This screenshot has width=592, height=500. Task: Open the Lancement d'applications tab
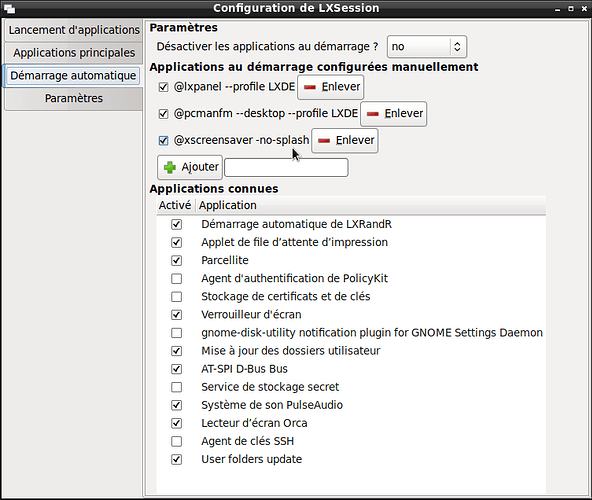tap(74, 30)
